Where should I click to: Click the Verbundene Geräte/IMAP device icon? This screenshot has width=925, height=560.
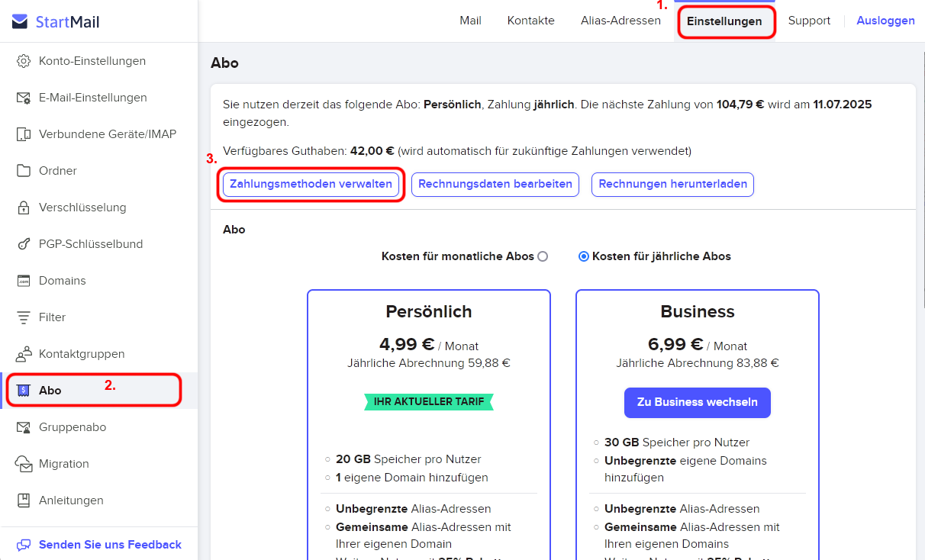pos(24,134)
